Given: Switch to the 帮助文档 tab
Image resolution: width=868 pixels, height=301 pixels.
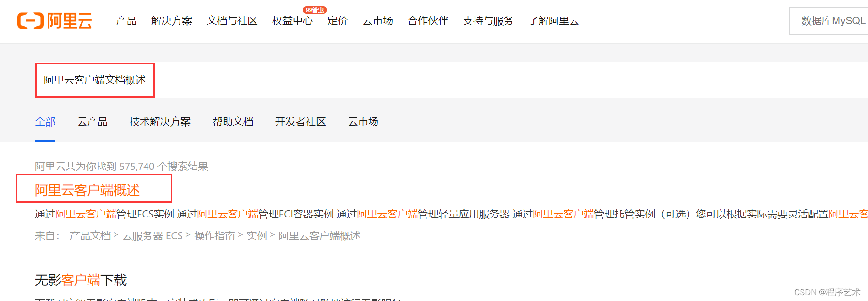Looking at the screenshot, I should coord(233,122).
